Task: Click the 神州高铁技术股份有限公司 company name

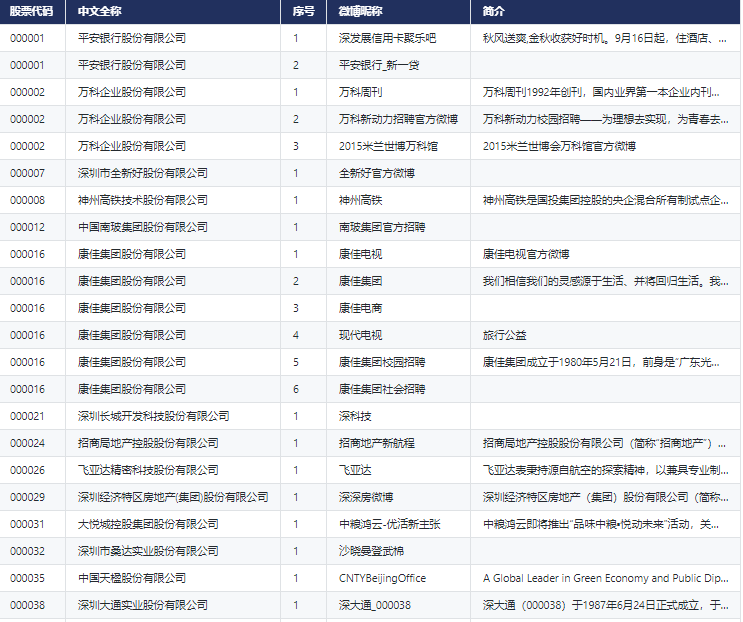Action: 143,200
